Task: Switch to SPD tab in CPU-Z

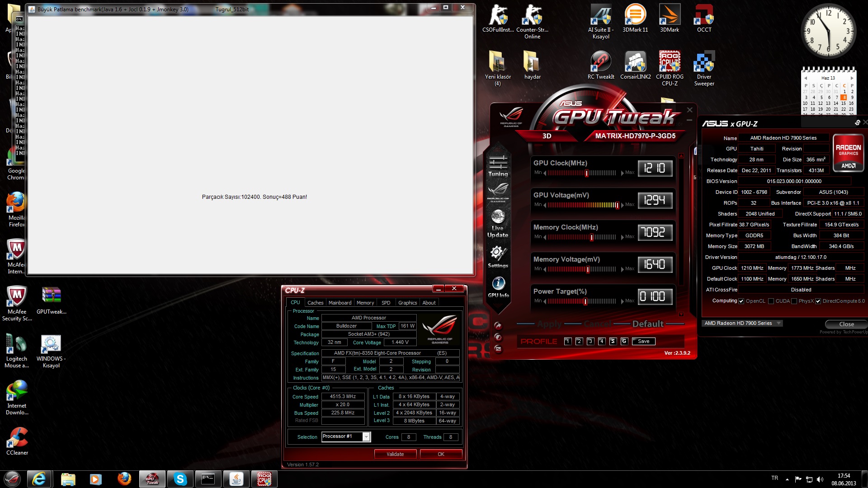Action: [x=386, y=303]
